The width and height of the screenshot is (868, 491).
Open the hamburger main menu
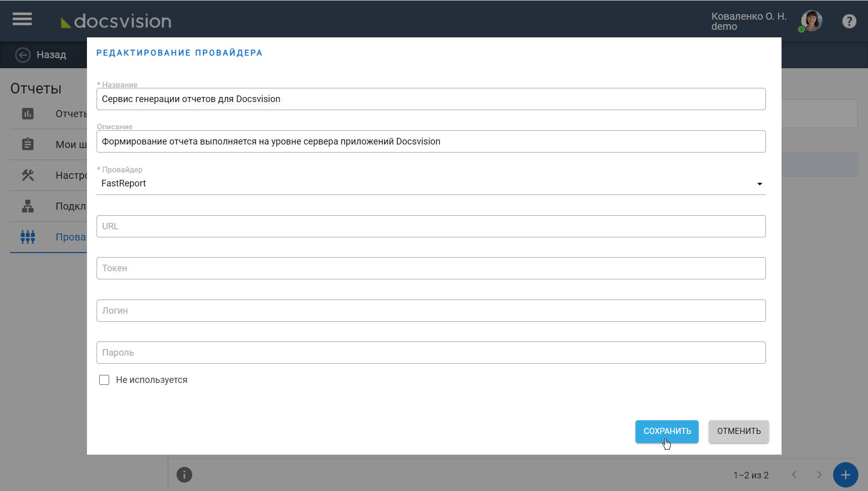pos(22,19)
